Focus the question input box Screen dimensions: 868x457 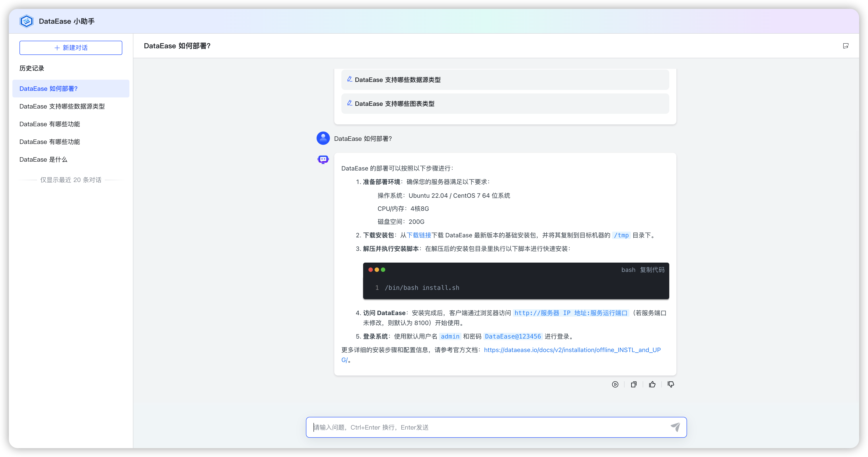[488, 427]
